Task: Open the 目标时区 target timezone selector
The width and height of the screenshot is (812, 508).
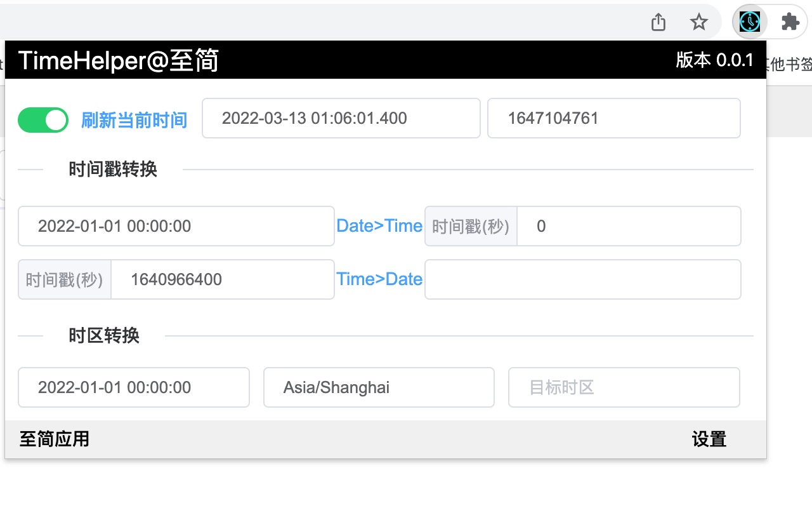Action: pos(624,387)
